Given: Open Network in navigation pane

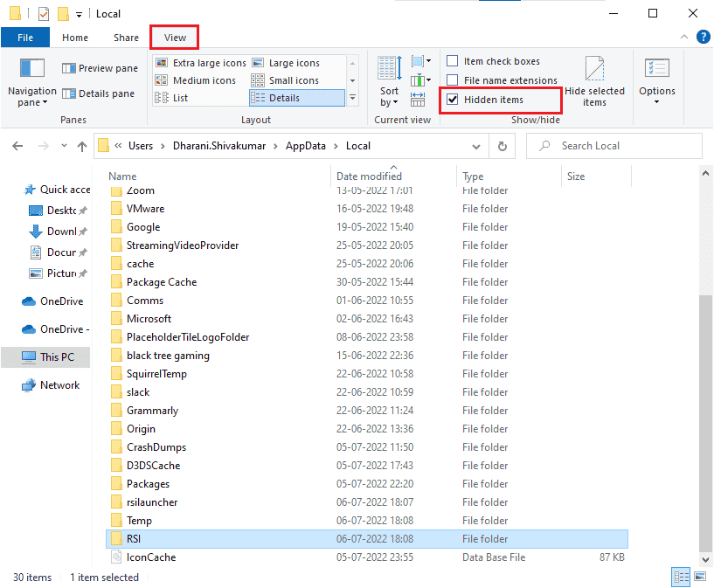Looking at the screenshot, I should [51, 385].
